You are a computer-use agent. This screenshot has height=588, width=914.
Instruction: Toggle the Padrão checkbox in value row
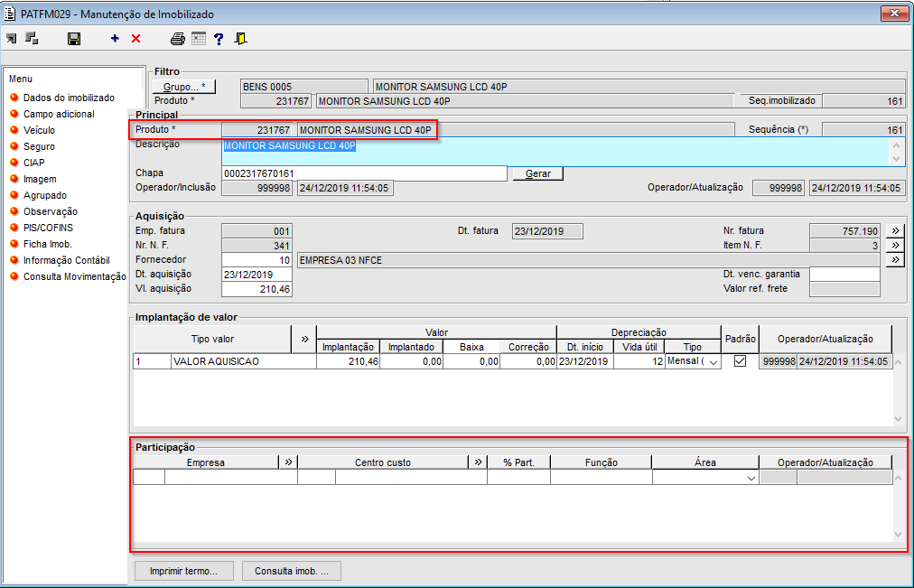click(x=740, y=361)
